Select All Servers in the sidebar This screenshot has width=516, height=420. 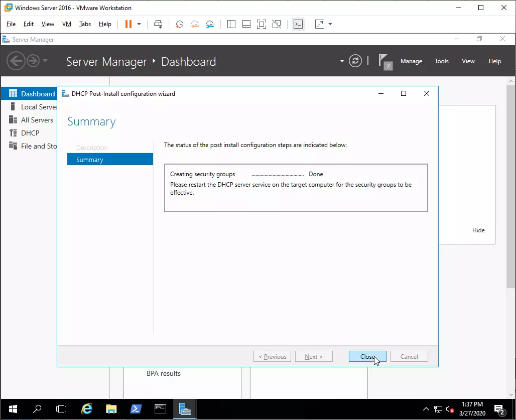[x=29, y=120]
